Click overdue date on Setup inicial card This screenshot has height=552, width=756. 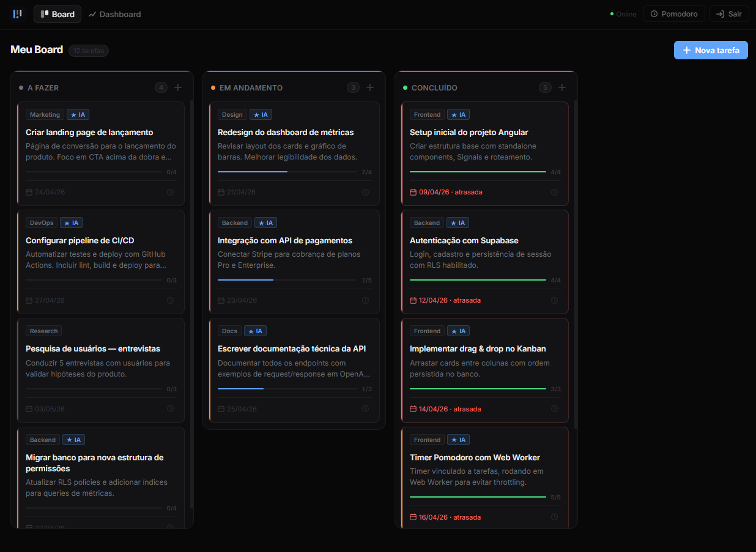click(x=450, y=192)
